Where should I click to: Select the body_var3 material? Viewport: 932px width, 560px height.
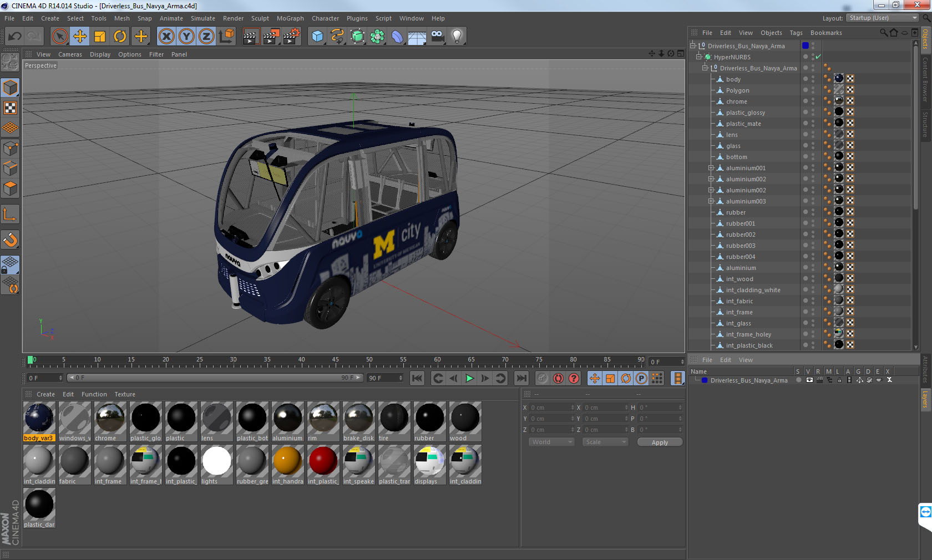(x=39, y=421)
